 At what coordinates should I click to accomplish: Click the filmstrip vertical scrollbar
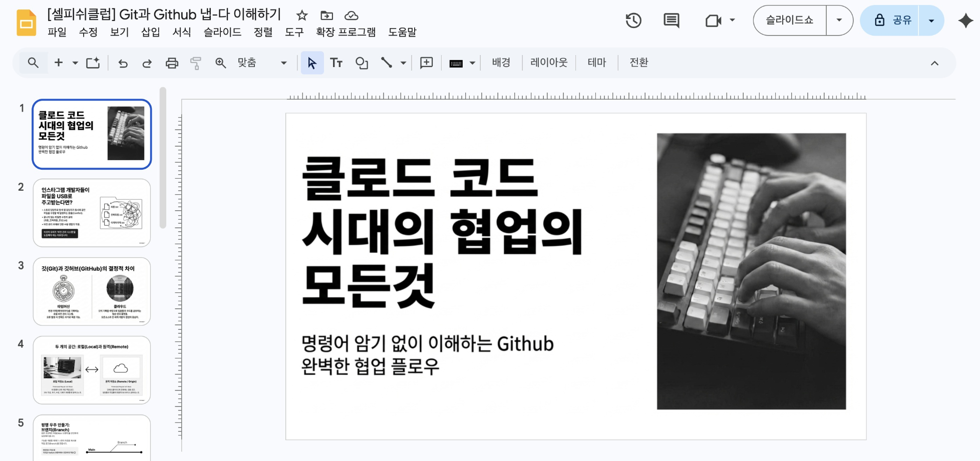pyautogui.click(x=163, y=158)
